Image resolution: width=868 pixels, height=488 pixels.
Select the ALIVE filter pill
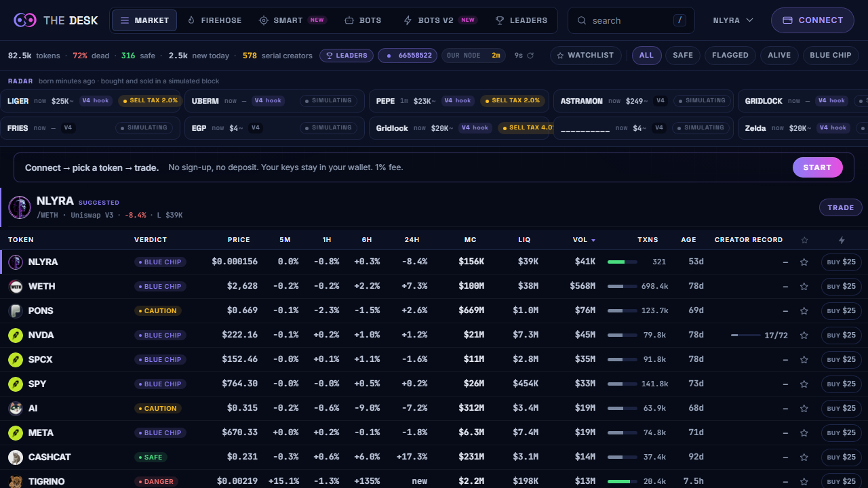tap(779, 56)
